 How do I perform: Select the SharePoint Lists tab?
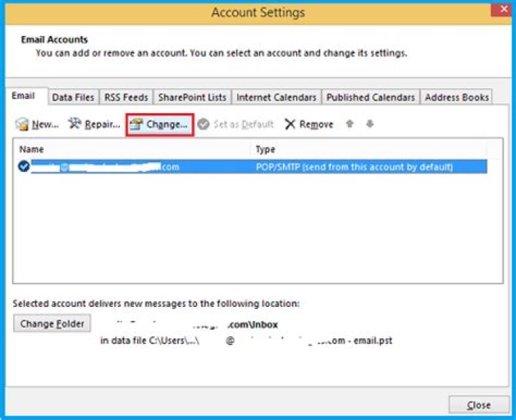coord(192,97)
